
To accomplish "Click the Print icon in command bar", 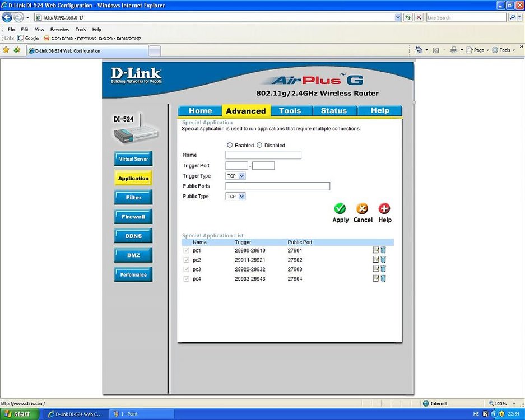I will click(454, 50).
